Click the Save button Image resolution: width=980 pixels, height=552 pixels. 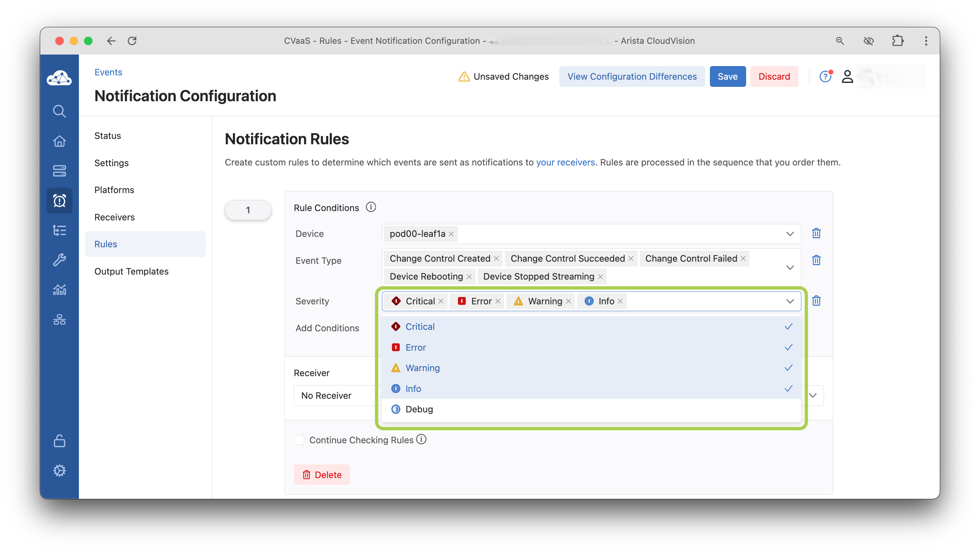[x=727, y=76]
